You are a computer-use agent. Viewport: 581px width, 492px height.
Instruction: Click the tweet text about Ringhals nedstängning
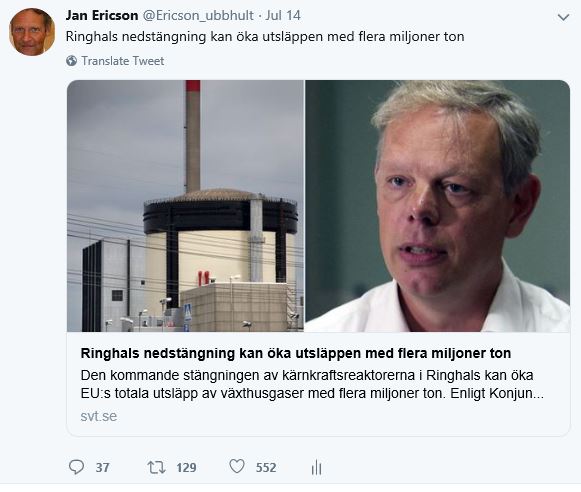point(265,37)
